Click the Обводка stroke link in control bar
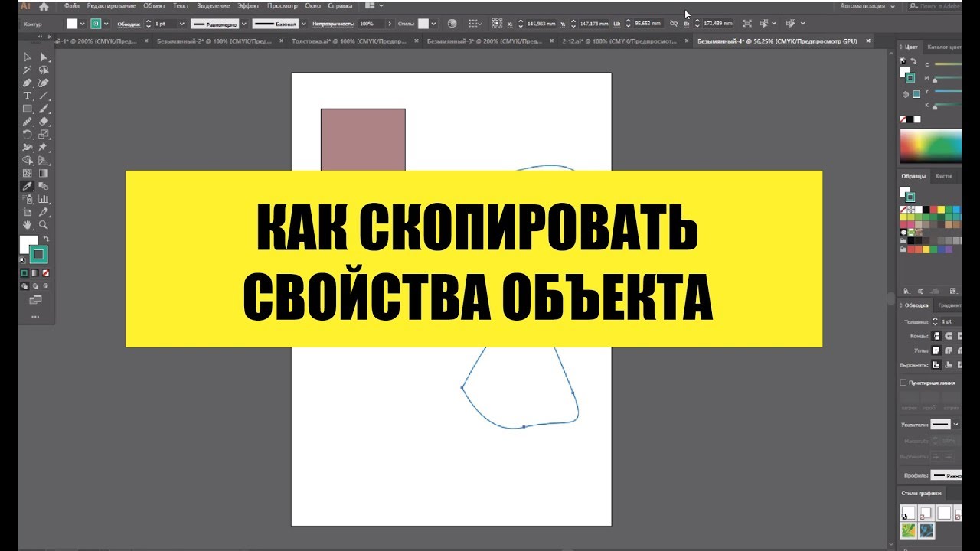980x551 pixels. [128, 24]
